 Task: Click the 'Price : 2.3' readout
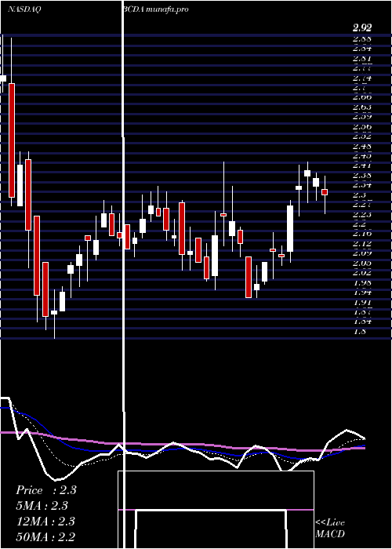pyautogui.click(x=45, y=490)
